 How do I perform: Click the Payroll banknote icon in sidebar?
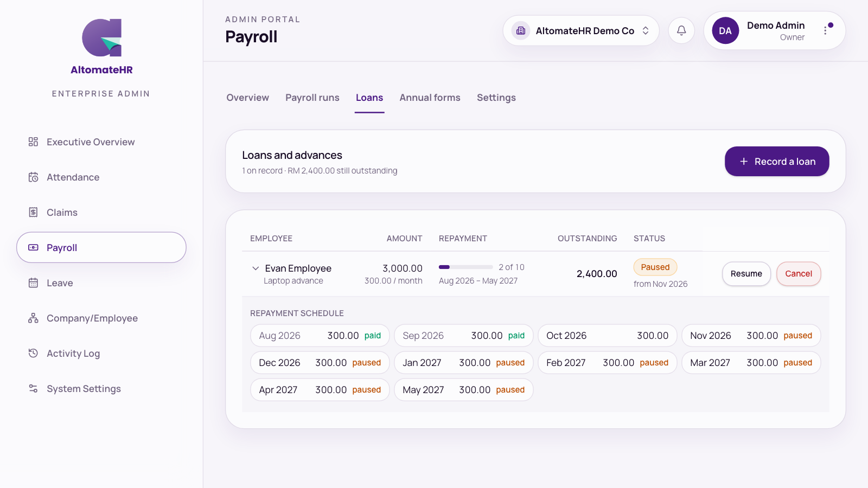coord(33,248)
